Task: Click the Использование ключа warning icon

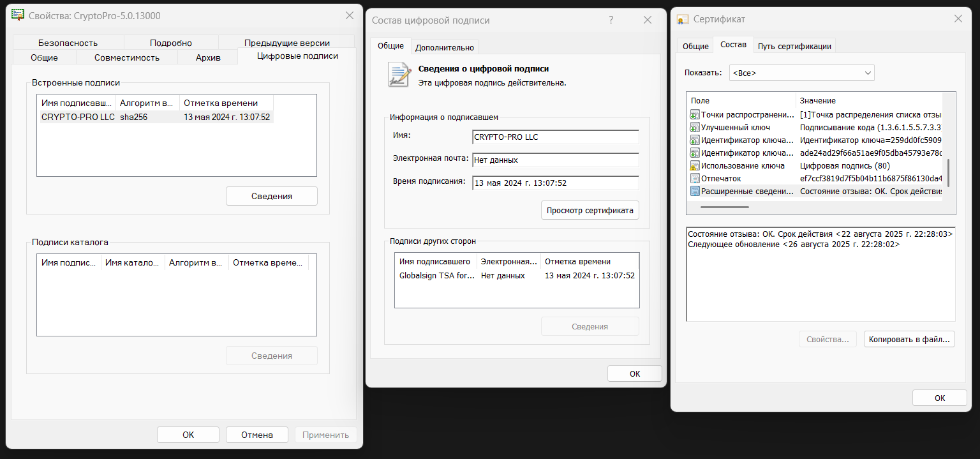Action: pos(695,166)
